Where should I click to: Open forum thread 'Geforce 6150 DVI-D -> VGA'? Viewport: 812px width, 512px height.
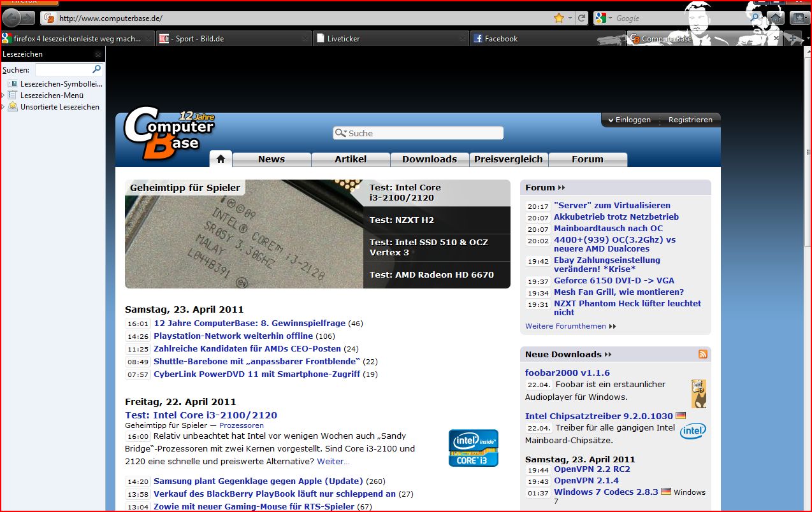point(614,281)
